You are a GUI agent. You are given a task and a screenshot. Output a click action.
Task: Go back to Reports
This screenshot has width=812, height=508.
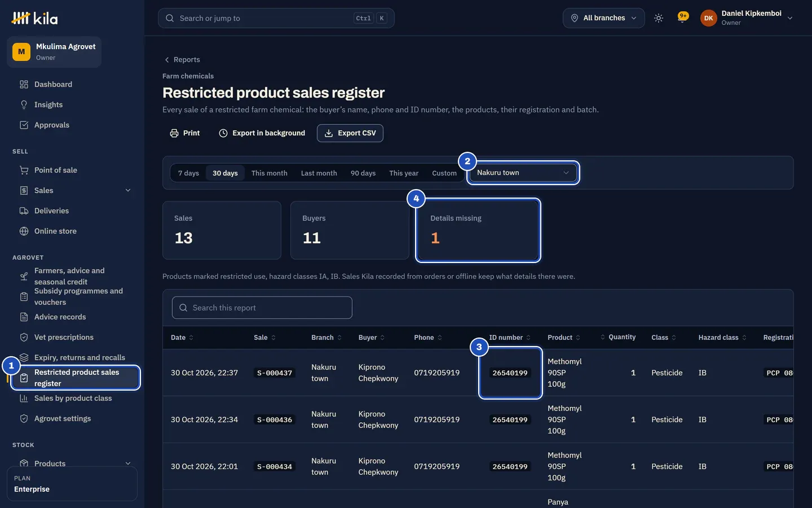(182, 60)
